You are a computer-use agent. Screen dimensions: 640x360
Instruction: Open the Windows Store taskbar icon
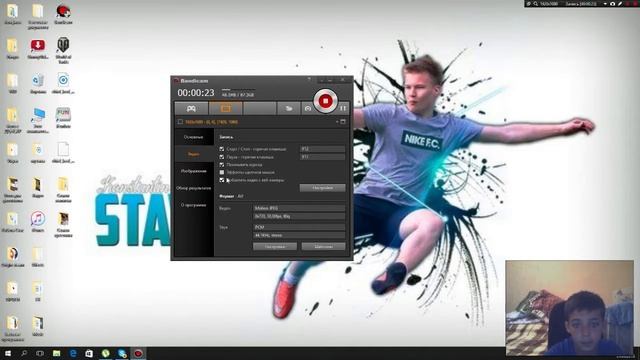tap(89, 353)
